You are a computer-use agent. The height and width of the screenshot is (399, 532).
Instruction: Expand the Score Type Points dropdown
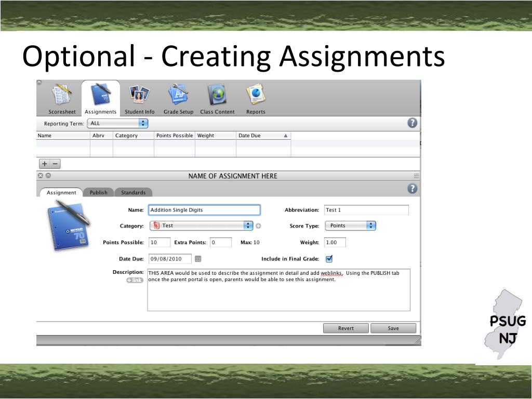(350, 226)
